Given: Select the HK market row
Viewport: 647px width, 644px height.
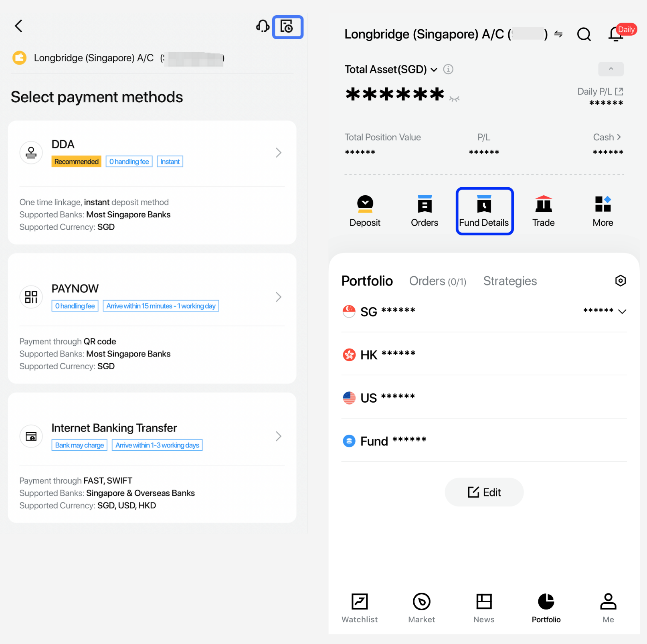Looking at the screenshot, I should (484, 354).
